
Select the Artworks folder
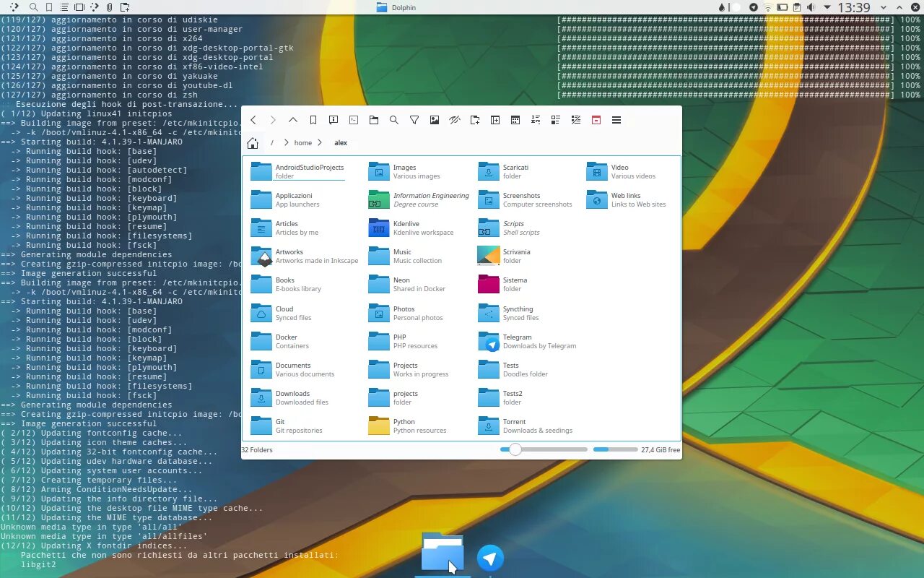click(x=304, y=256)
